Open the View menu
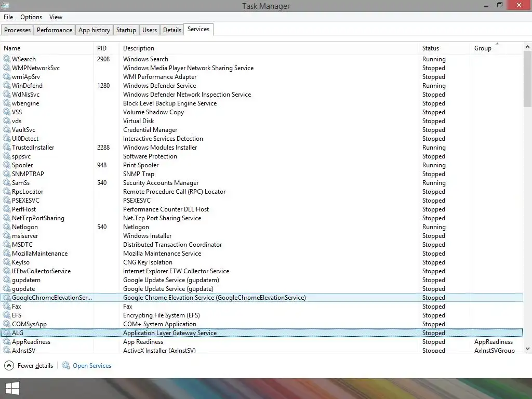The height and width of the screenshot is (399, 532). [56, 17]
